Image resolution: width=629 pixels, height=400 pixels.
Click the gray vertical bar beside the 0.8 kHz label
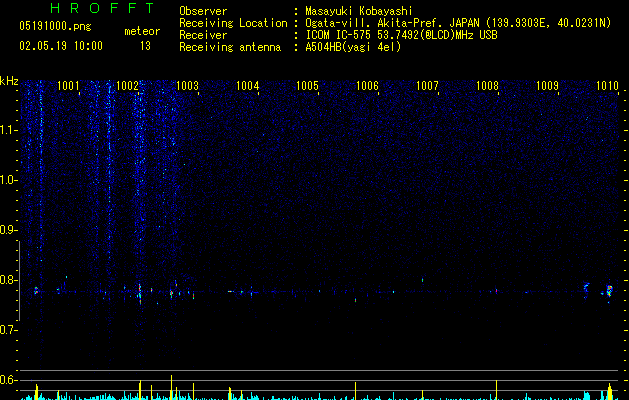(x=19, y=280)
